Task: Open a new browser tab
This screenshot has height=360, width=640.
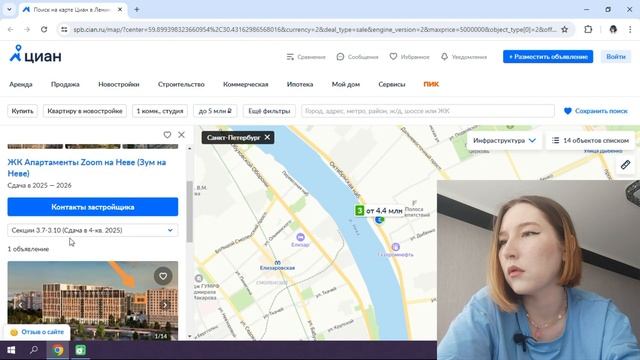Action: pyautogui.click(x=137, y=9)
